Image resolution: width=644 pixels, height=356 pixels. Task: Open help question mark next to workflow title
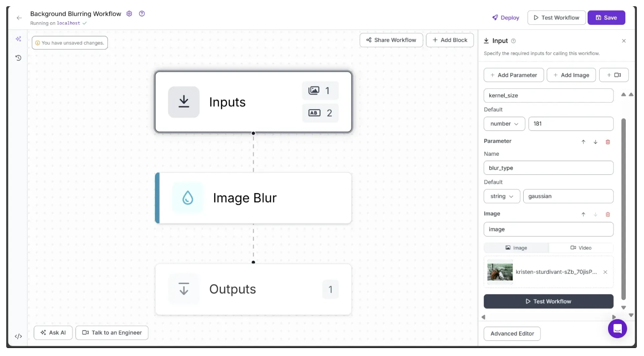(142, 14)
